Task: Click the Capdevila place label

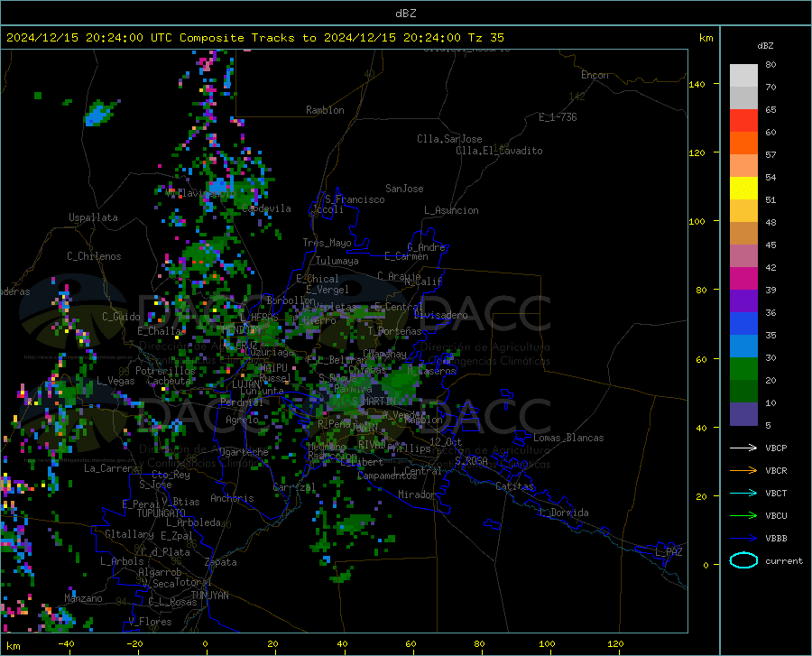Action: 266,208
